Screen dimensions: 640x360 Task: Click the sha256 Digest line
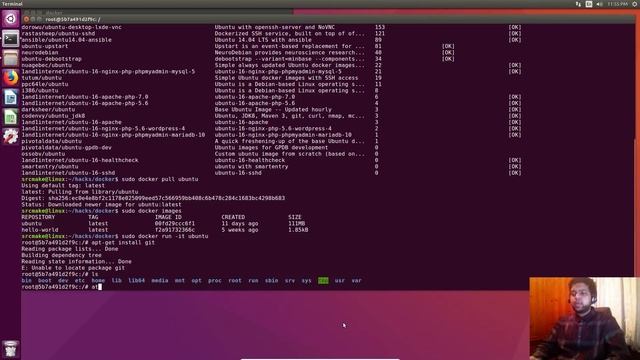(x=153, y=198)
